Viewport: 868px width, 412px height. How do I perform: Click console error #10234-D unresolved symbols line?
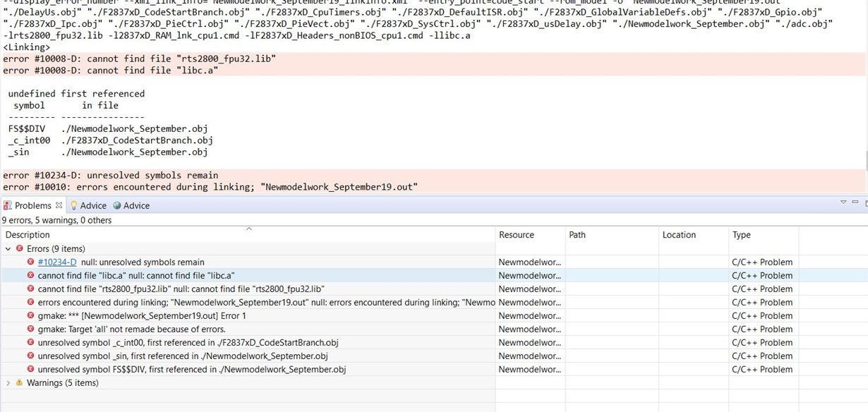(x=111, y=175)
